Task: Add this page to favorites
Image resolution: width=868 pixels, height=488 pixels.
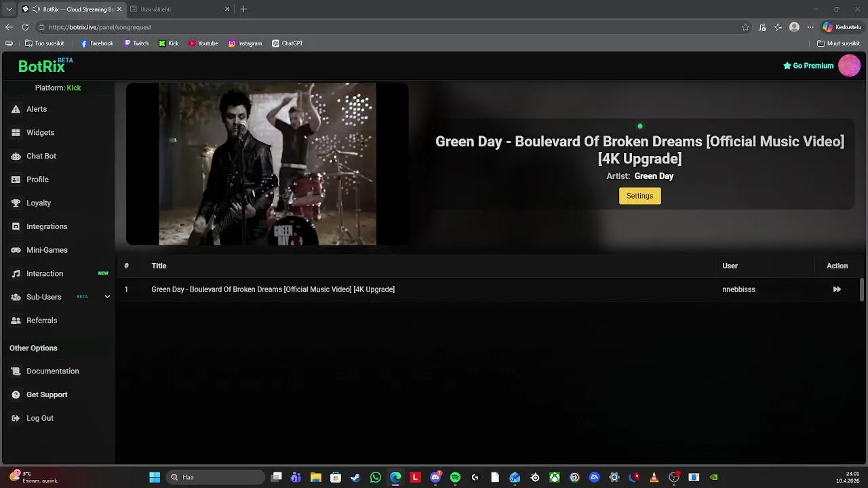Action: coord(745,27)
